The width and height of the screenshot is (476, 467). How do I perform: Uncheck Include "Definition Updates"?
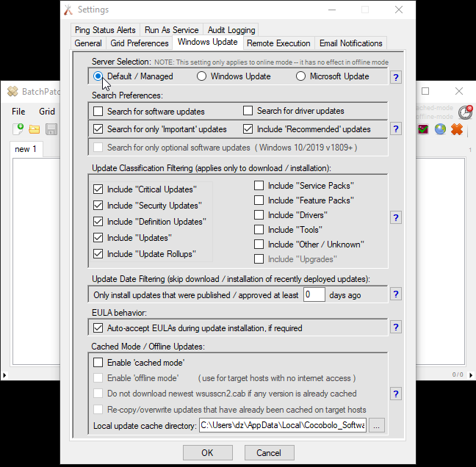98,222
